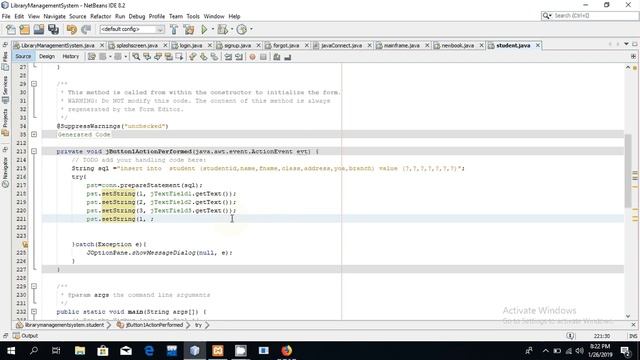Switch to the LibraryManagementSystem.java tab
The height and width of the screenshot is (360, 640).
click(x=58, y=45)
